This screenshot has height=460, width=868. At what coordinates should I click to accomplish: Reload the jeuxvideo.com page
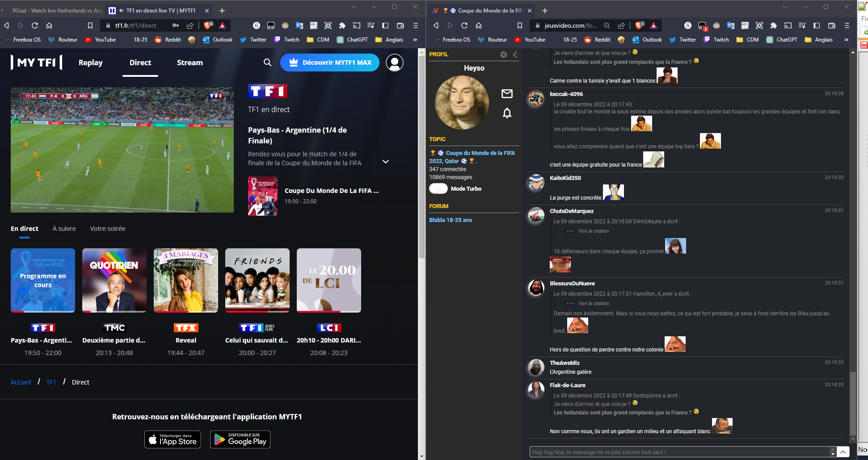464,25
